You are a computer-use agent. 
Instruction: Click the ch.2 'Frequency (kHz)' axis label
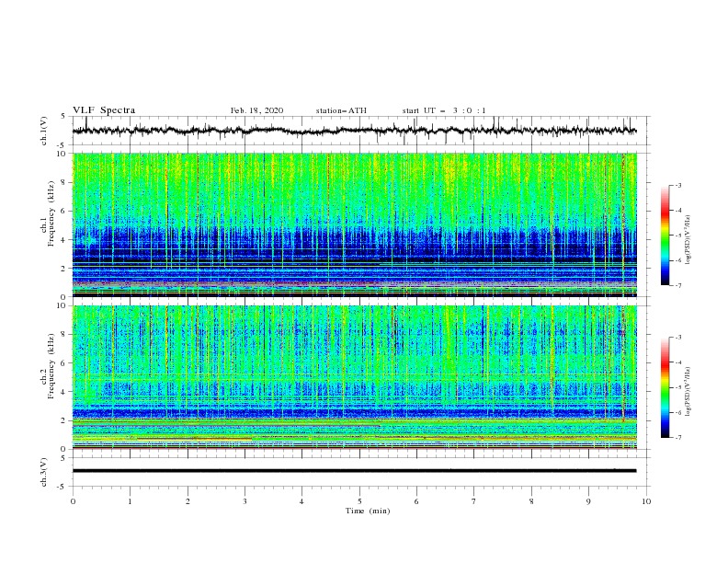[x=51, y=366]
